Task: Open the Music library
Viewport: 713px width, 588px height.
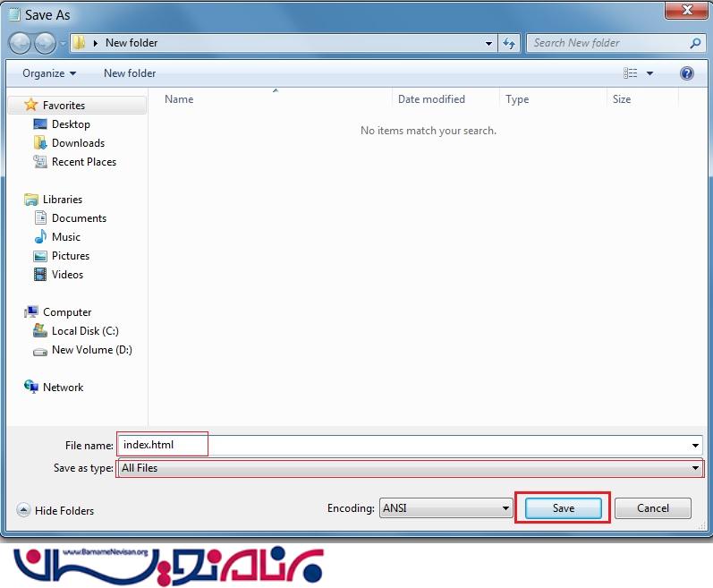Action: (x=66, y=237)
